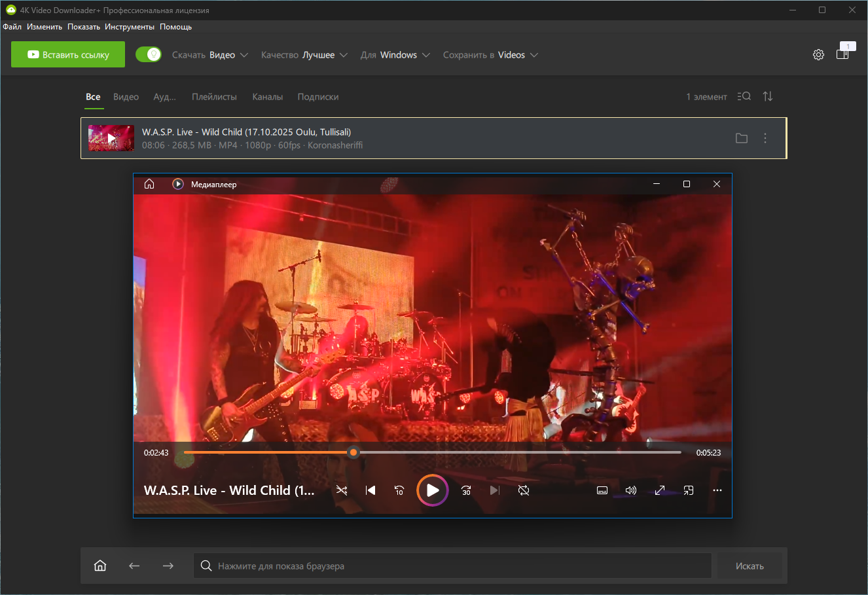Open the Помощь menu
868x595 pixels.
[x=176, y=27]
